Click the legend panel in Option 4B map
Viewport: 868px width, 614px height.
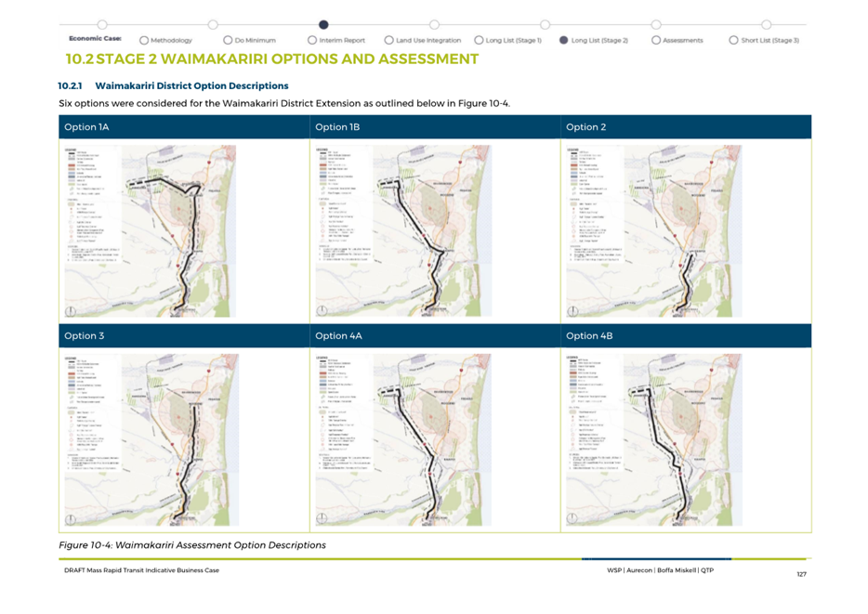[594, 413]
